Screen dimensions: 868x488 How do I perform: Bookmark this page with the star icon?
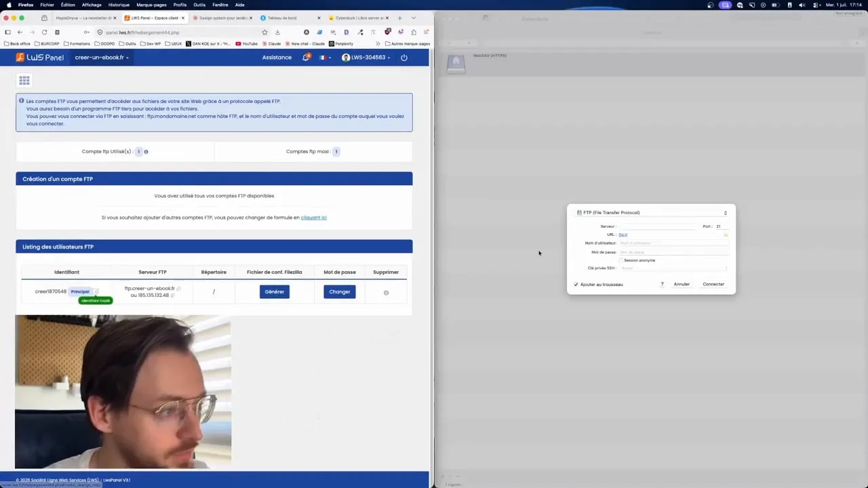[264, 32]
